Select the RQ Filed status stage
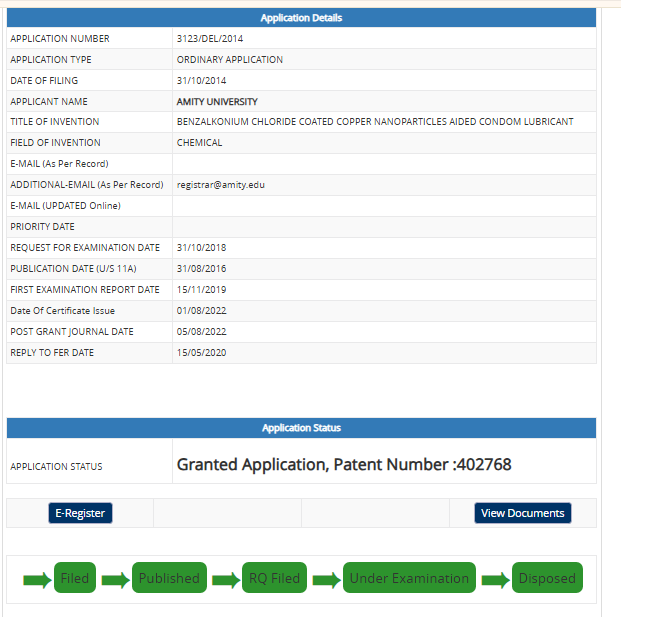The height and width of the screenshot is (617, 648). (x=274, y=578)
